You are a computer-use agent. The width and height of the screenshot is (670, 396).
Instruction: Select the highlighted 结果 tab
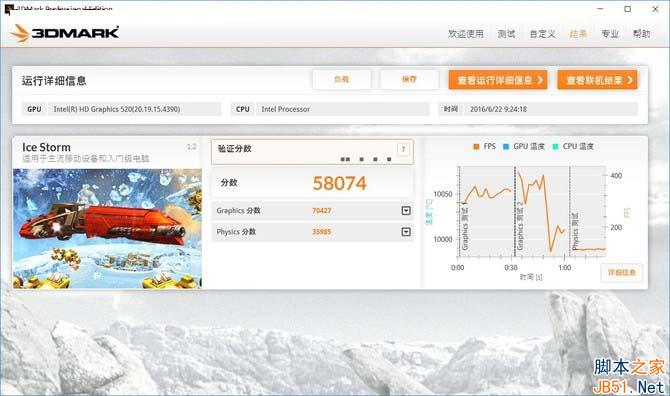(x=578, y=34)
